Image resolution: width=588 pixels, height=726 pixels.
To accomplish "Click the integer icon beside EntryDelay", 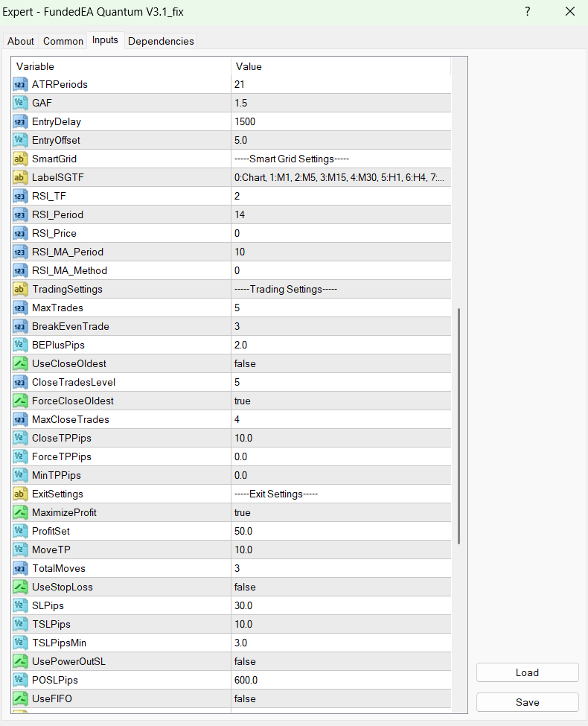I will pyautogui.click(x=20, y=122).
